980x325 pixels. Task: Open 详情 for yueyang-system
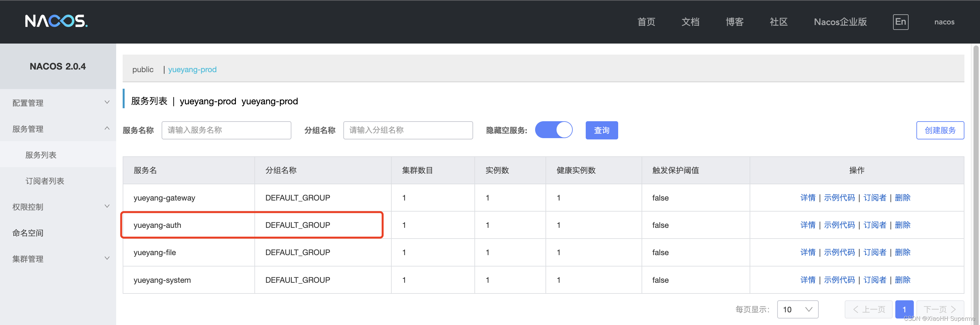tap(808, 279)
